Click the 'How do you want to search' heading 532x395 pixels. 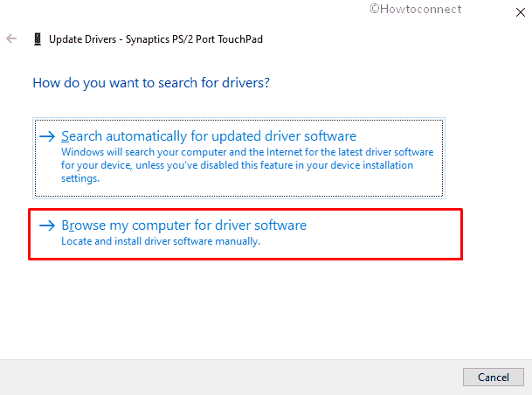[x=150, y=83]
